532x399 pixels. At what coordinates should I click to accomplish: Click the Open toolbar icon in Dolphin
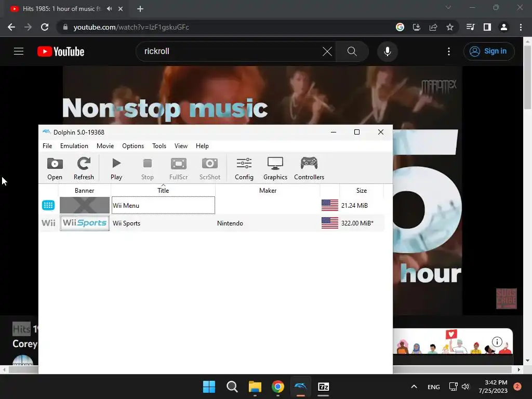pos(55,169)
